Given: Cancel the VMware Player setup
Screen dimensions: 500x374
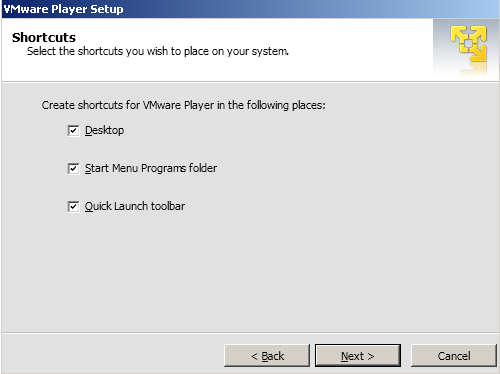Looking at the screenshot, I should (x=454, y=356).
